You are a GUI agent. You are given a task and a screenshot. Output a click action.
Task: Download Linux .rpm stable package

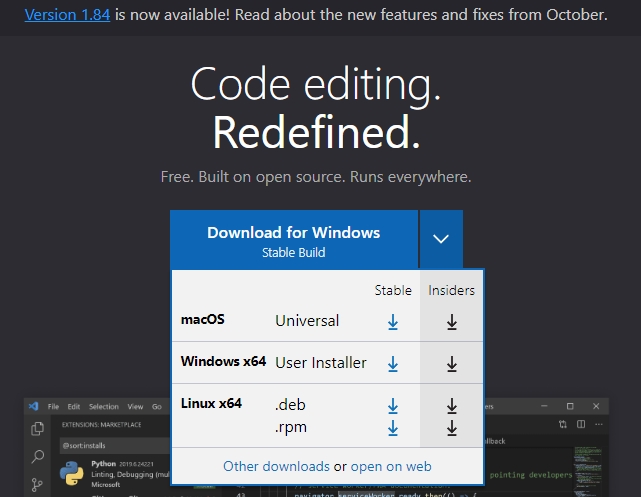[x=393, y=428]
